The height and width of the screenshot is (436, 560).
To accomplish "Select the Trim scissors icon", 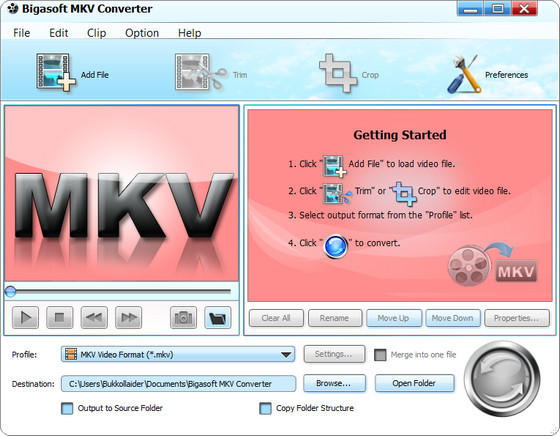I will 201,72.
